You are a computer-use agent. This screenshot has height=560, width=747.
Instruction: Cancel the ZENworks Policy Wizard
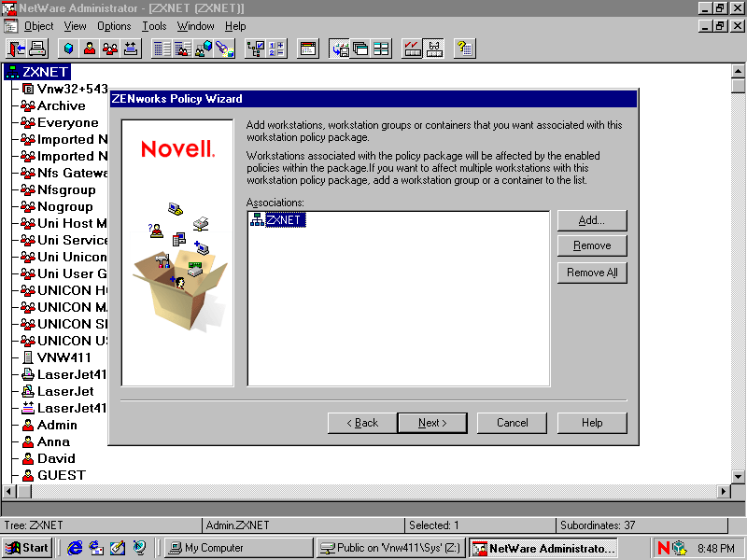point(512,423)
